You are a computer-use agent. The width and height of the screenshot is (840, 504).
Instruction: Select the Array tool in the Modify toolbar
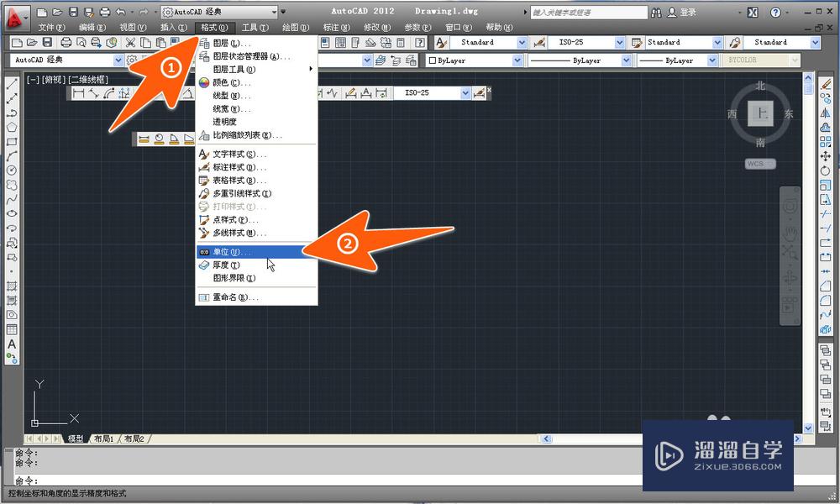coord(825,142)
